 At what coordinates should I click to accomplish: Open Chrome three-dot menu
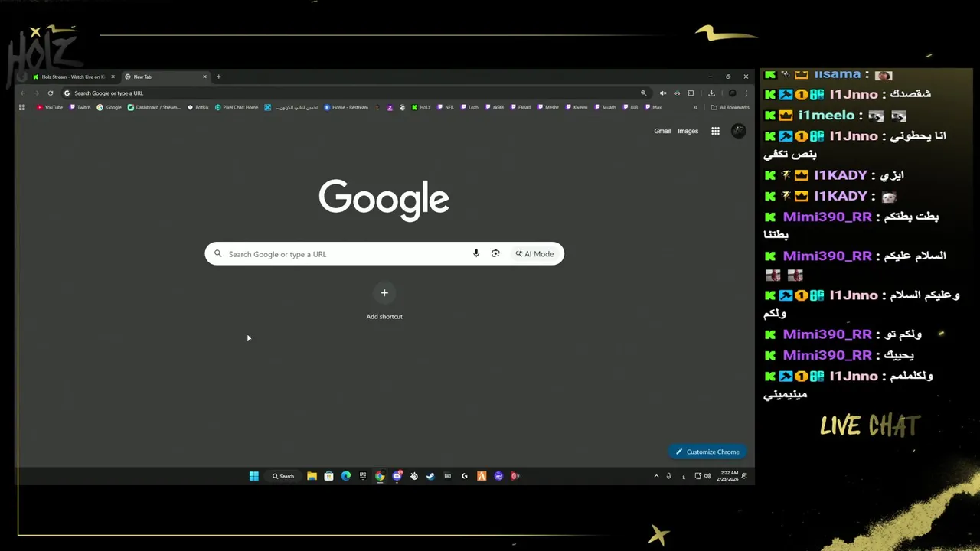746,93
